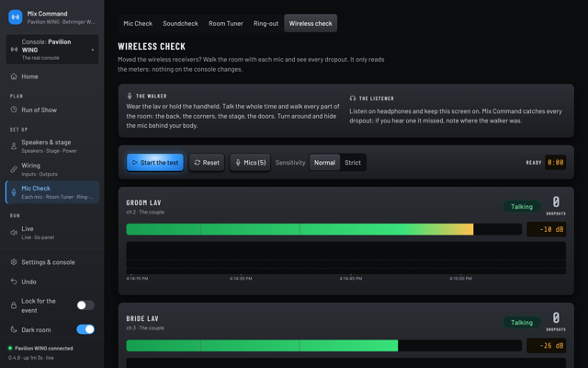Click the 4:15:00 PM timeline marker
The height and width of the screenshot is (368, 588).
(460, 279)
